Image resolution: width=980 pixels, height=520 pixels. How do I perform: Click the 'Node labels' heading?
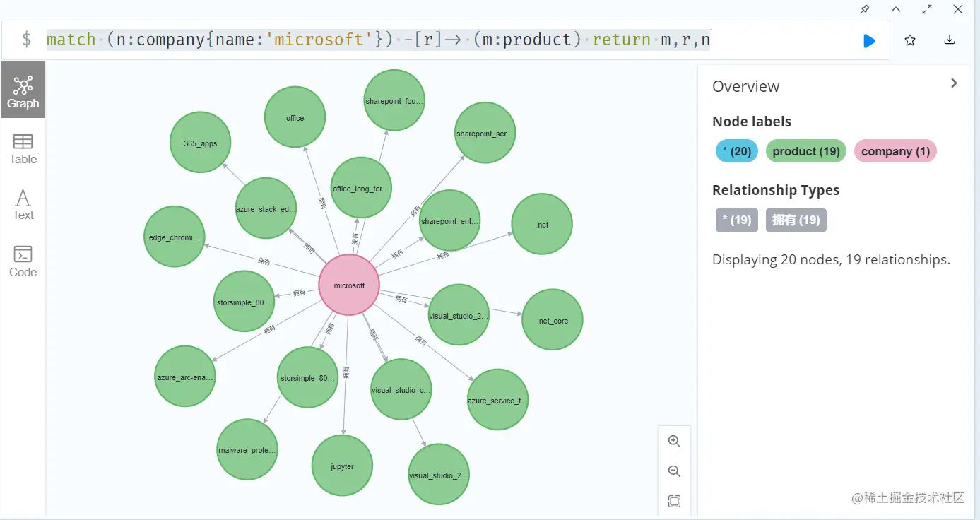coord(752,122)
